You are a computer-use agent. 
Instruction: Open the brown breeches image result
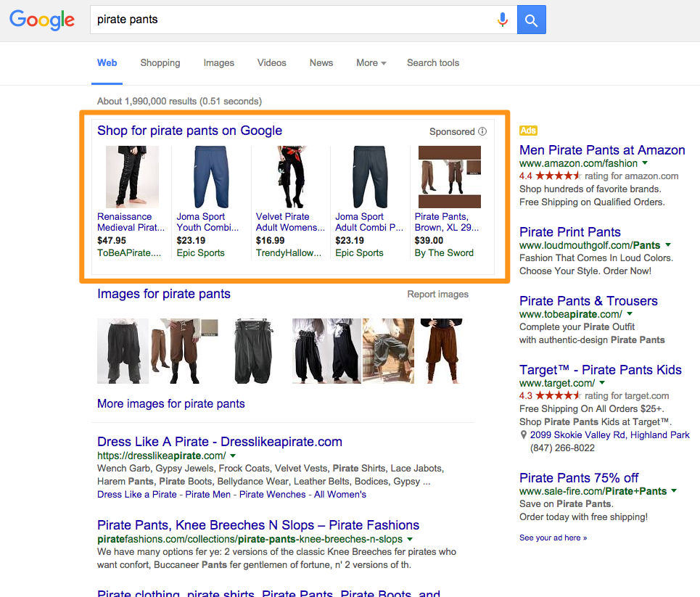click(184, 351)
